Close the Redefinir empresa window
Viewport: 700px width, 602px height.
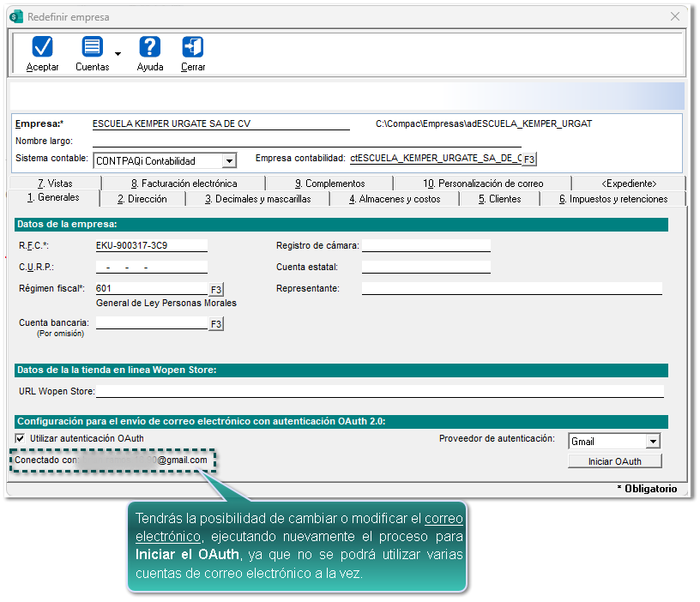[x=673, y=17]
